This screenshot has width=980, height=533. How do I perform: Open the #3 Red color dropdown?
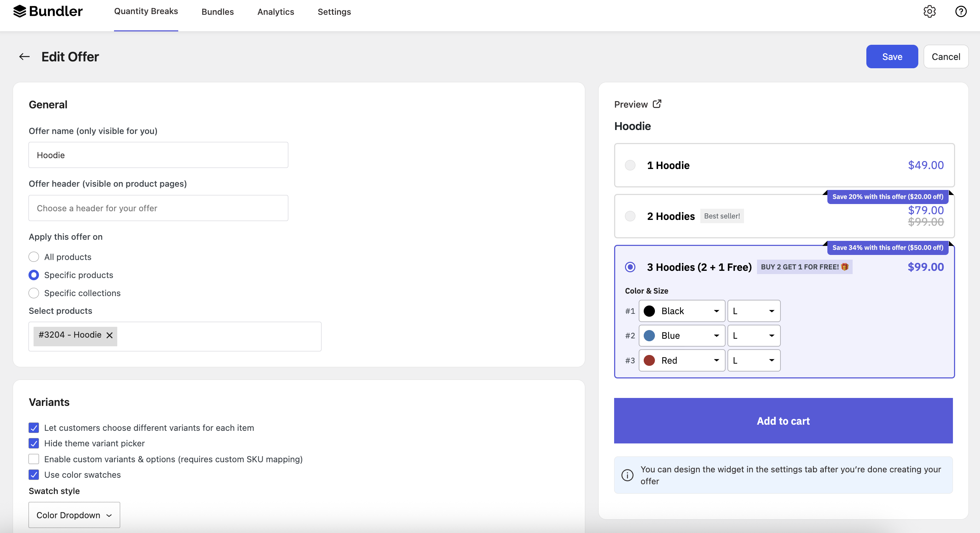pyautogui.click(x=682, y=360)
